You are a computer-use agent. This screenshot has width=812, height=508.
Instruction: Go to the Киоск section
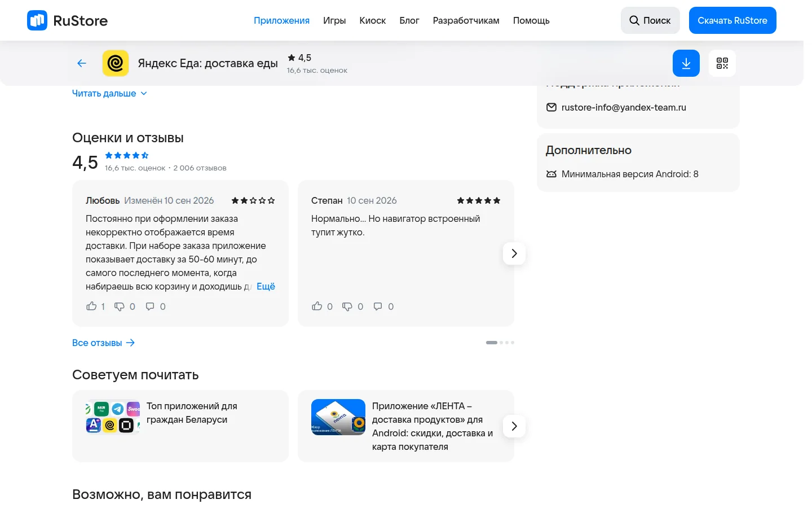[373, 20]
